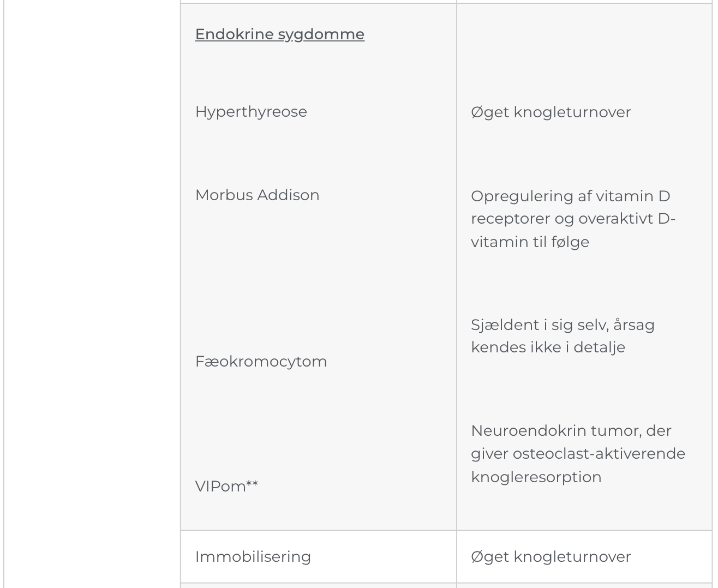Click Øget knogleturnover in Immobilisering row
This screenshot has width=718, height=588.
coord(551,557)
